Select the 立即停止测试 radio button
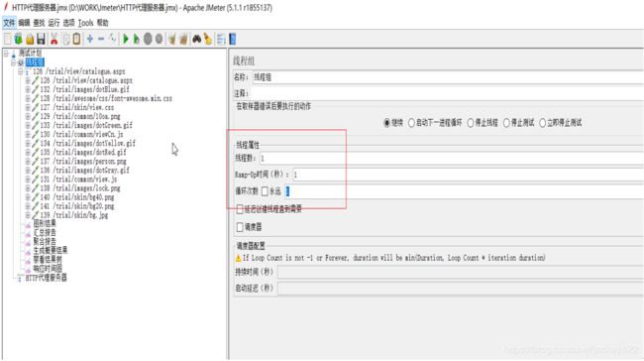The image size is (644, 361). coord(543,123)
